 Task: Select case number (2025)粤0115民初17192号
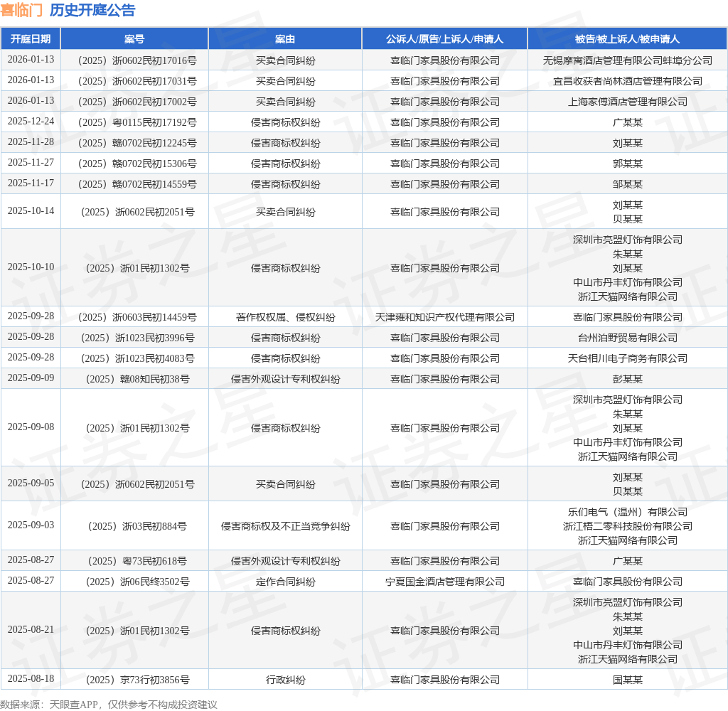[137, 122]
